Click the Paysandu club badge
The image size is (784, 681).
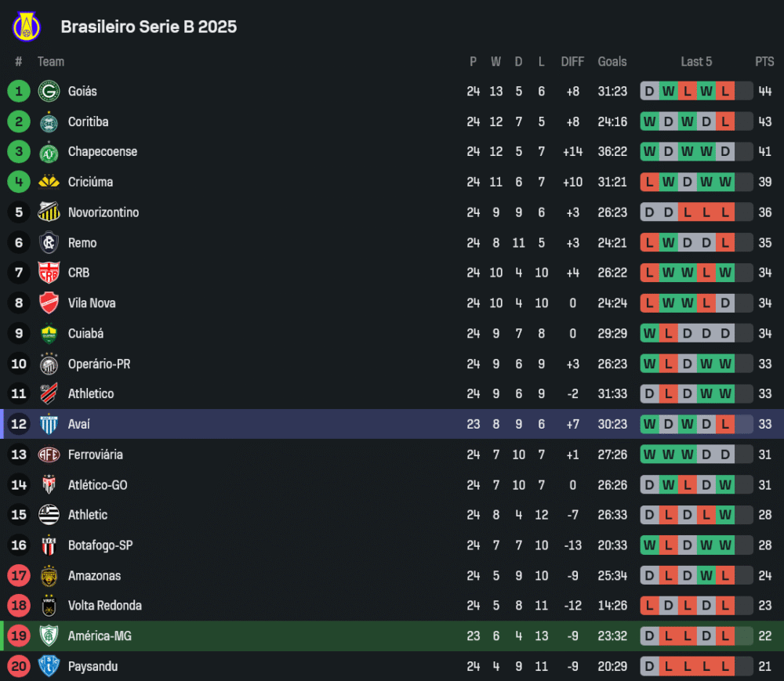tap(49, 667)
